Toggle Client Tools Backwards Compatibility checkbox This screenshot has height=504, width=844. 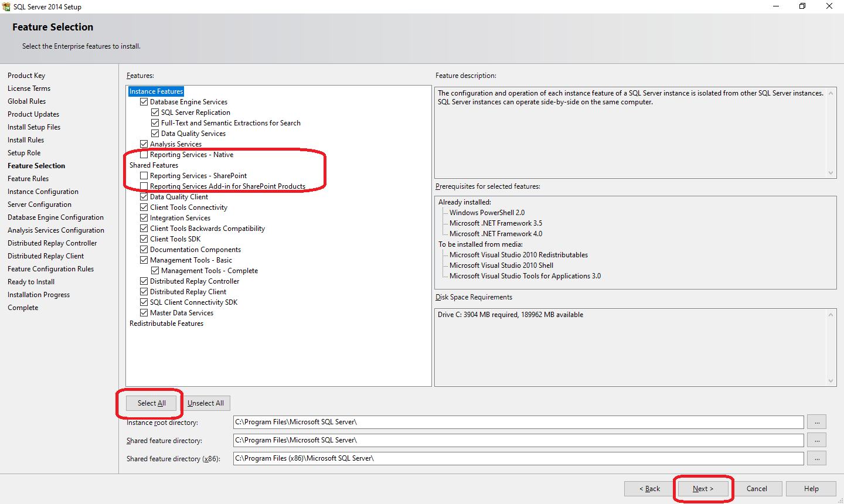pyautogui.click(x=144, y=229)
